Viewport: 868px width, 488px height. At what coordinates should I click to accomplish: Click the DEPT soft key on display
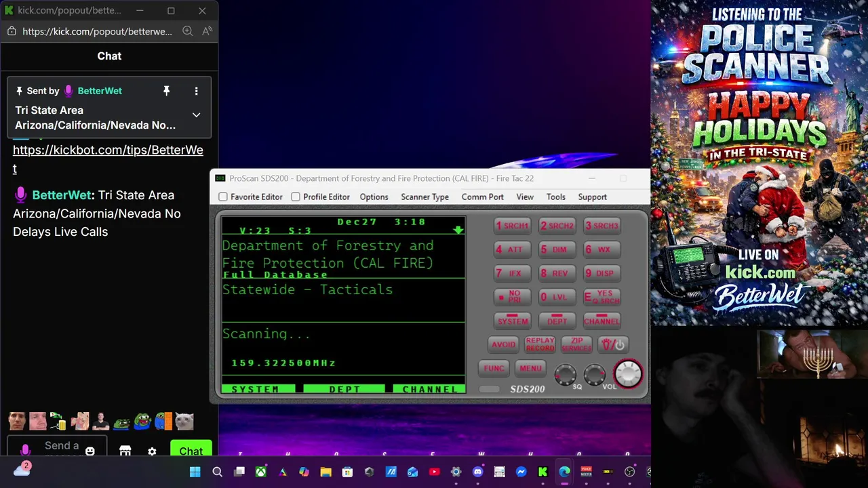344,389
